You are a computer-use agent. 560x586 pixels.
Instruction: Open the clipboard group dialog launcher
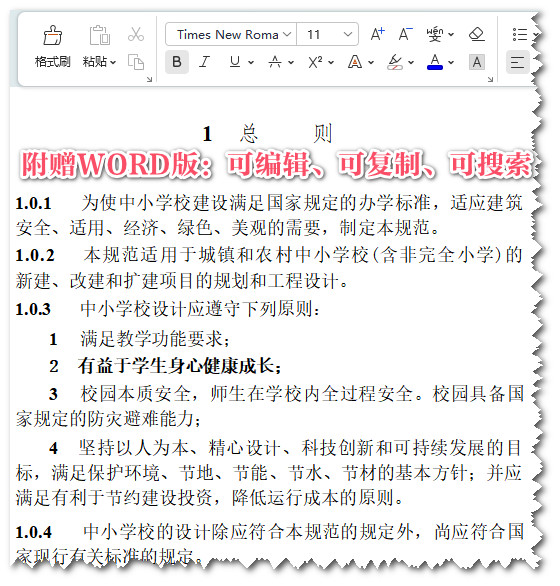click(x=149, y=79)
